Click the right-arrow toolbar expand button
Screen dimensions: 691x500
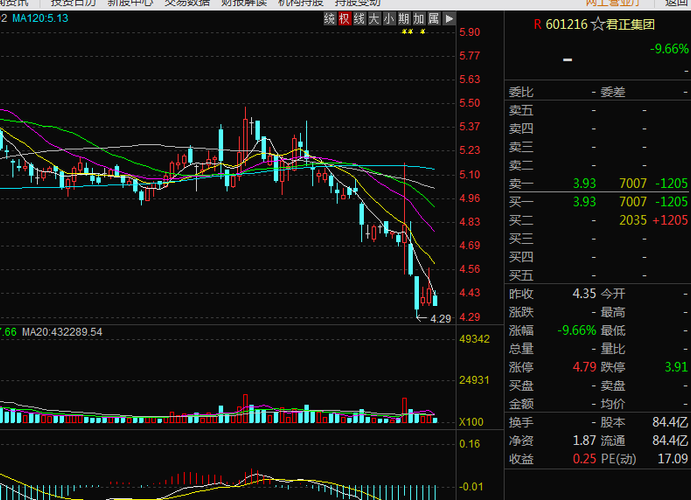tap(449, 19)
